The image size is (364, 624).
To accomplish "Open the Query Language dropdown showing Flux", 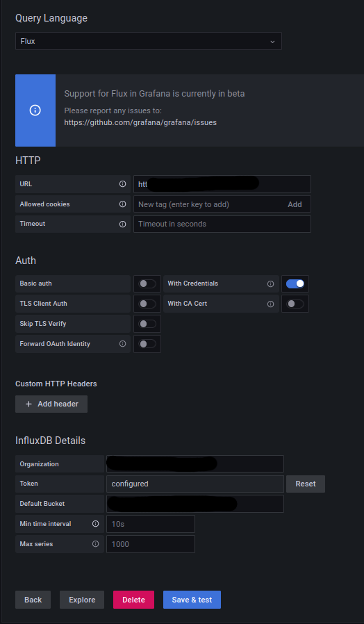I will pos(149,41).
